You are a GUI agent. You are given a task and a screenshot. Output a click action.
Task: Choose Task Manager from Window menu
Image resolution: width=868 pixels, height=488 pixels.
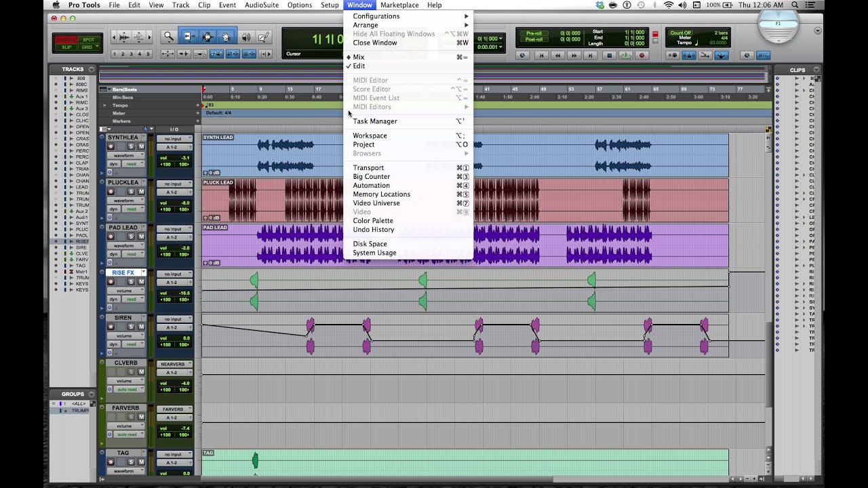[x=408, y=121]
